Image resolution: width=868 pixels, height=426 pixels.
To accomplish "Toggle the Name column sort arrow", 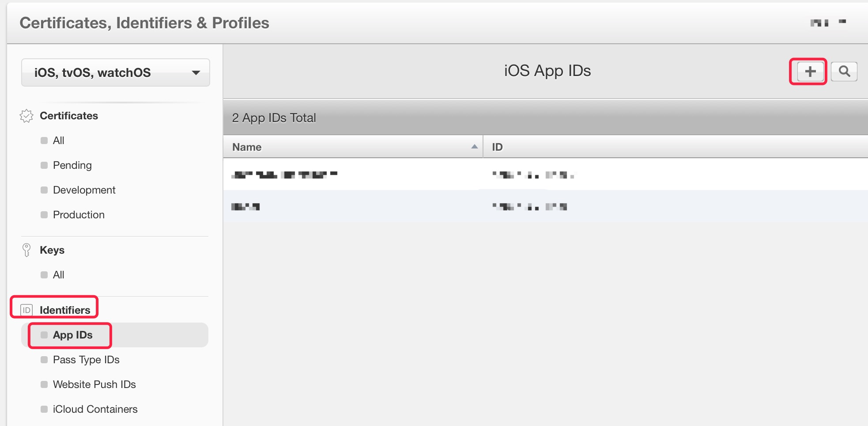I will [x=474, y=147].
